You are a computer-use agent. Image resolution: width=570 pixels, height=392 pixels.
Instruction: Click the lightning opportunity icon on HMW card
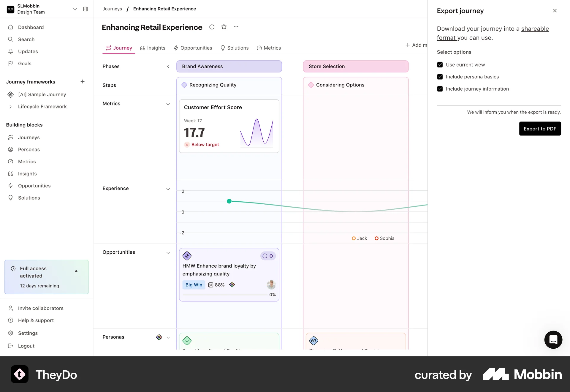187,256
